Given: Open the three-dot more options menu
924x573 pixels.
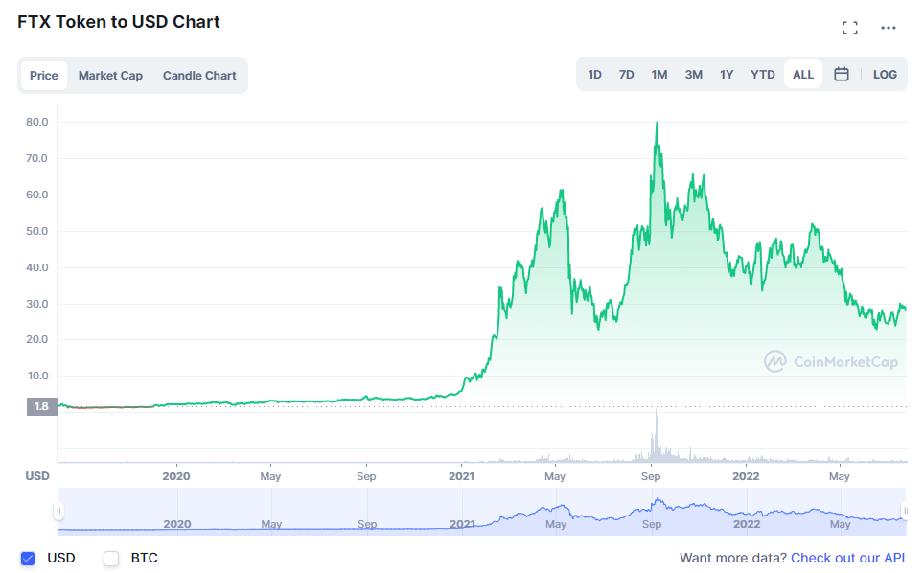Looking at the screenshot, I should (x=888, y=28).
